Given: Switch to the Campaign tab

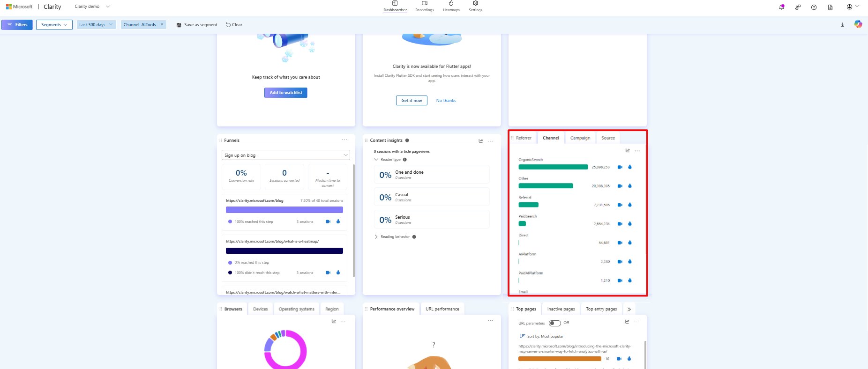Looking at the screenshot, I should [580, 138].
